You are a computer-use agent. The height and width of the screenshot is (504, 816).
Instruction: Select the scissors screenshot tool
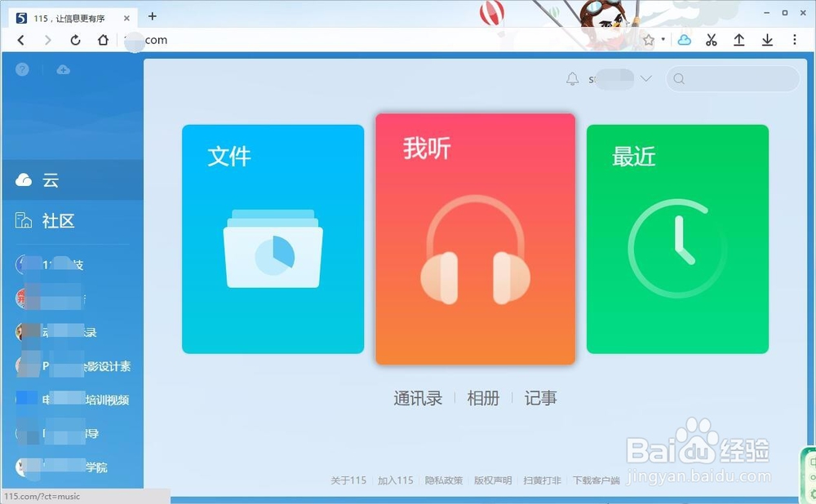tap(712, 40)
